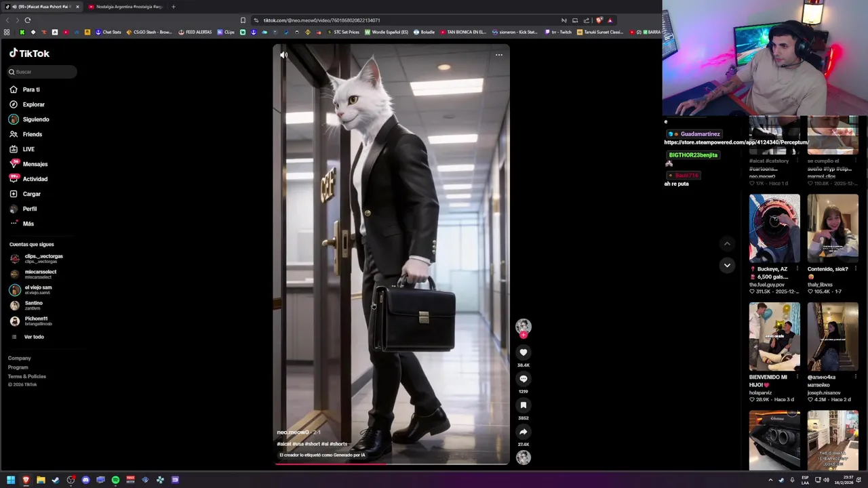The height and width of the screenshot is (488, 868).
Task: Open the Chat Stats bookmark
Action: (x=108, y=32)
